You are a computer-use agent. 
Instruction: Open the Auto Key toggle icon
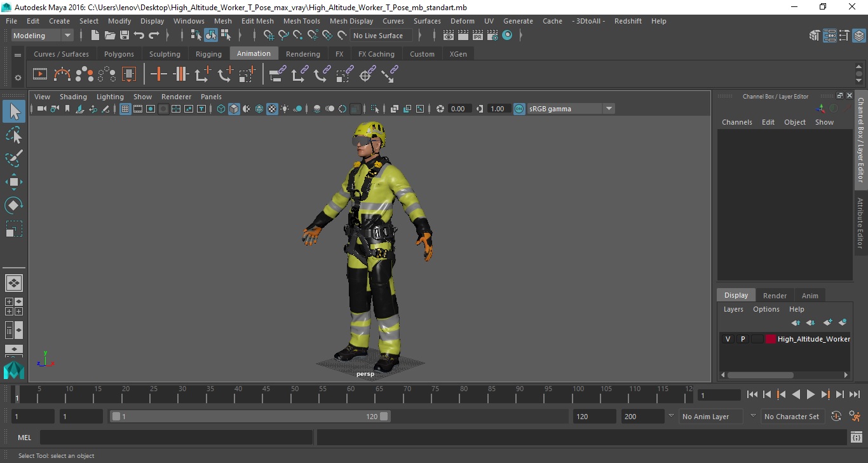point(836,417)
